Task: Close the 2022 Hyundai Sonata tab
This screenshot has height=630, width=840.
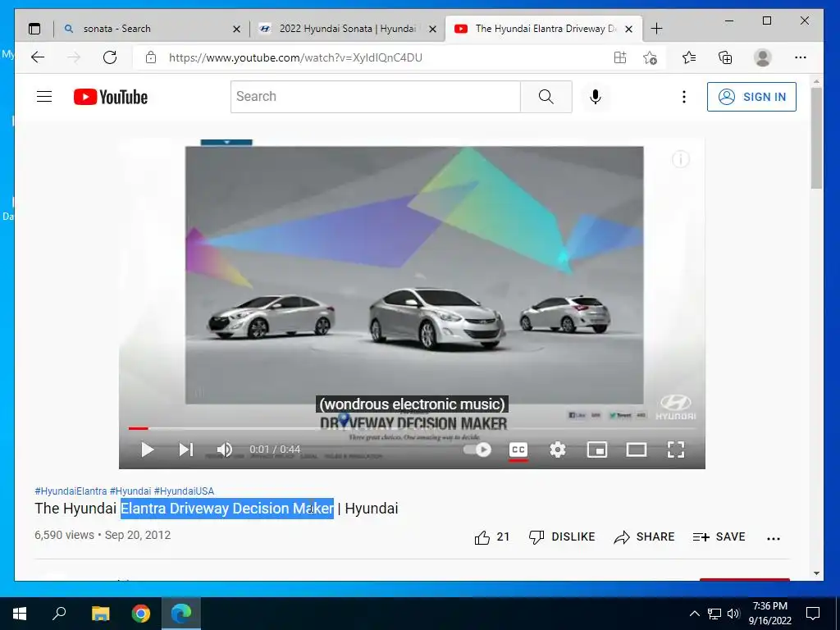Action: 433,30
